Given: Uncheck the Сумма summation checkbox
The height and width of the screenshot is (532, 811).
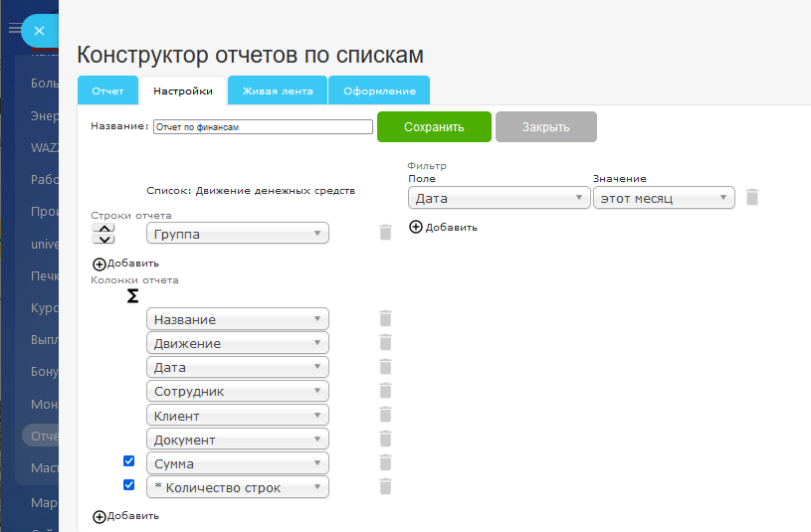Looking at the screenshot, I should pyautogui.click(x=128, y=461).
